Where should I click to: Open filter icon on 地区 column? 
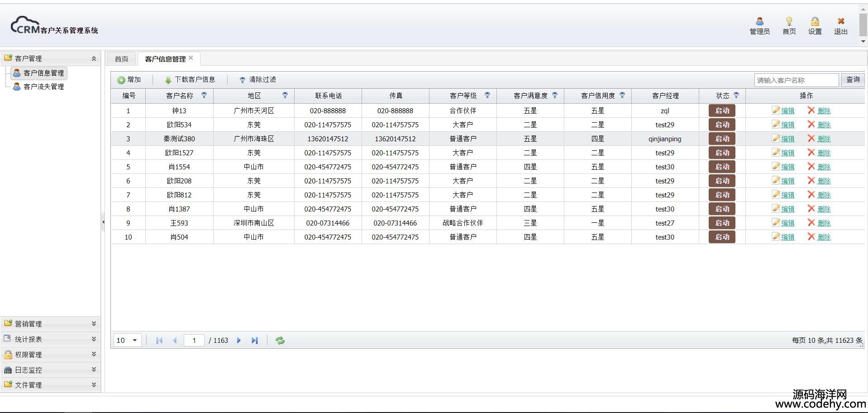point(285,95)
